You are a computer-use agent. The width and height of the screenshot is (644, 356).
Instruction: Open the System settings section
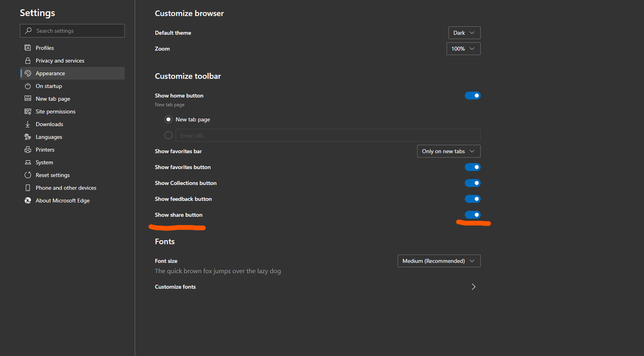tap(44, 163)
